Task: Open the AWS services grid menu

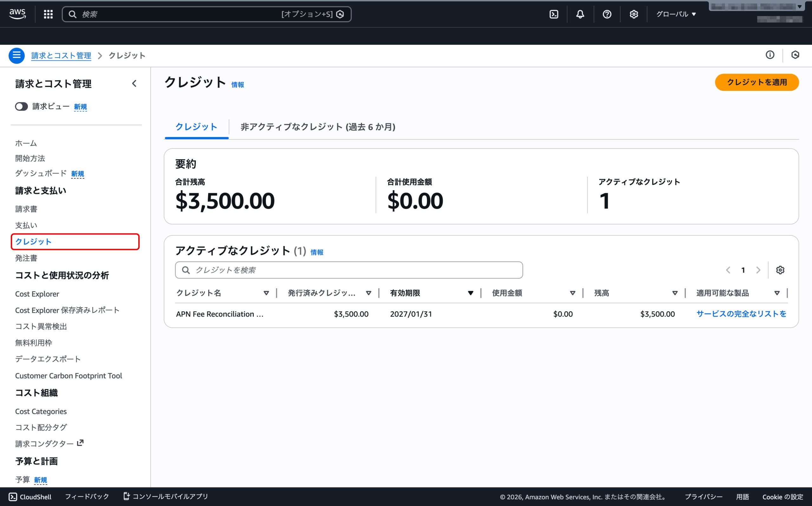Action: click(48, 14)
